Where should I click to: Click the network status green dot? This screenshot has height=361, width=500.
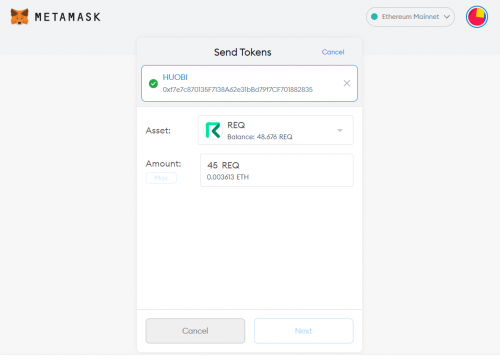[x=374, y=17]
